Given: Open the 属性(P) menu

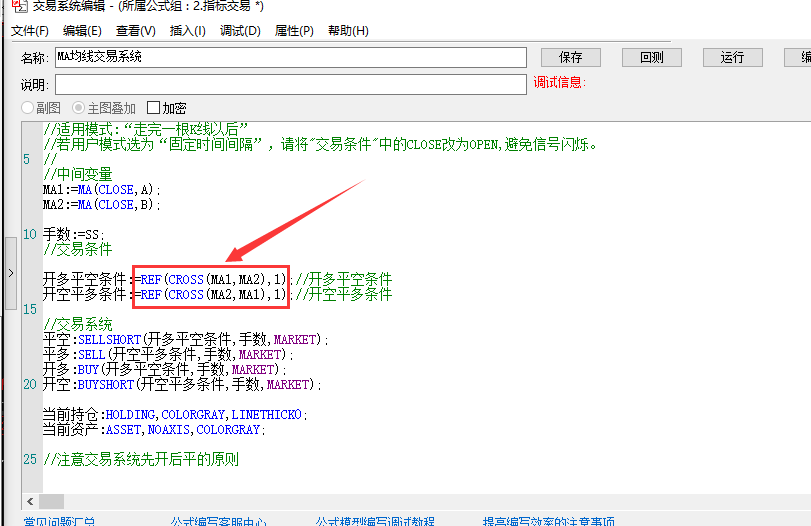Looking at the screenshot, I should click(294, 31).
